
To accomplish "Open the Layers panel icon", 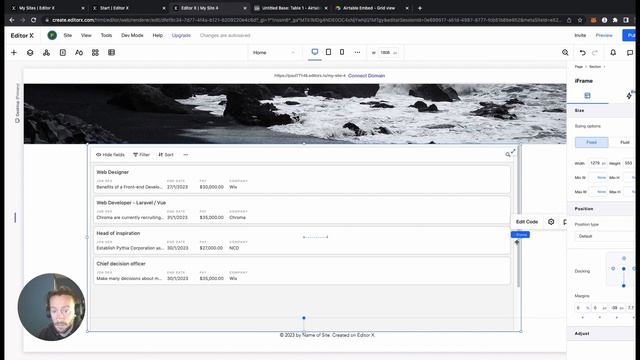I will pyautogui.click(x=30, y=52).
